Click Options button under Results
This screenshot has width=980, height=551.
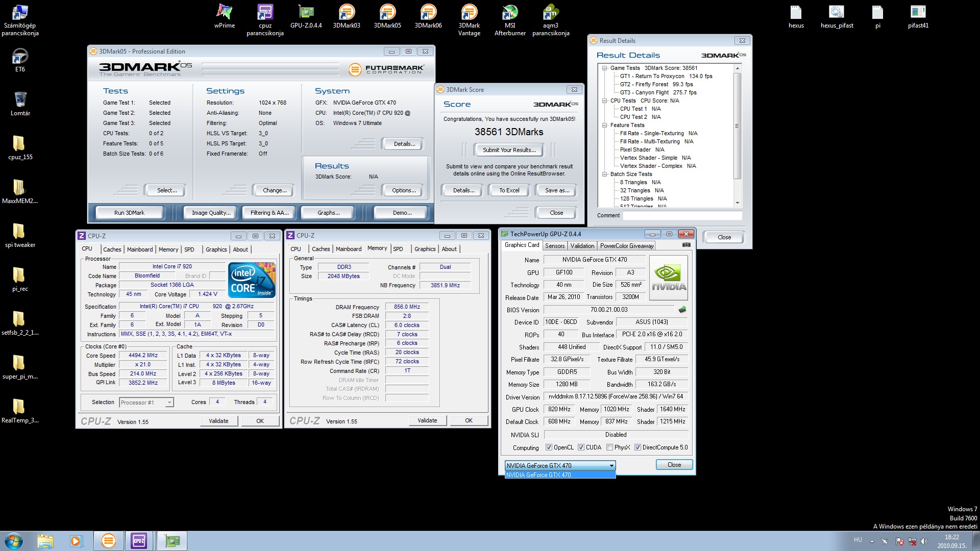tap(403, 190)
